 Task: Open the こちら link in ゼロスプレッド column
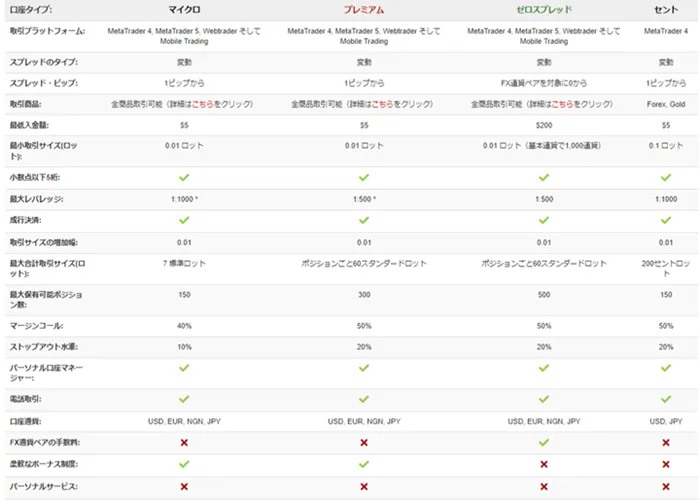tap(562, 104)
